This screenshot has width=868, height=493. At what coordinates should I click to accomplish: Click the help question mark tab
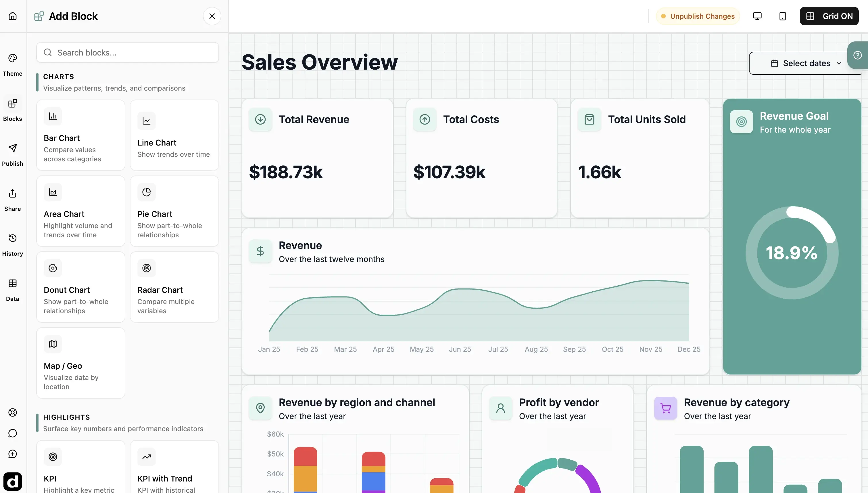(x=858, y=55)
